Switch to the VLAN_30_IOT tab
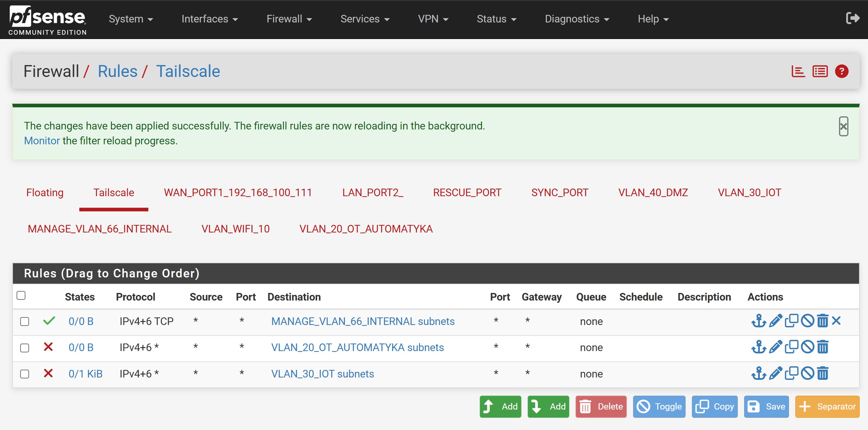Viewport: 868px width, 430px height. [749, 193]
